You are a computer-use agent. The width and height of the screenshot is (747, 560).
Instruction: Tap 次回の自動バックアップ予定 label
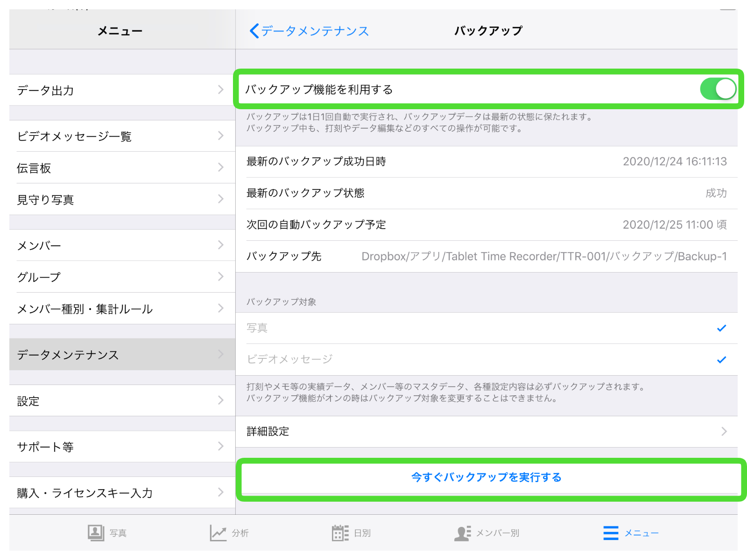pyautogui.click(x=316, y=224)
